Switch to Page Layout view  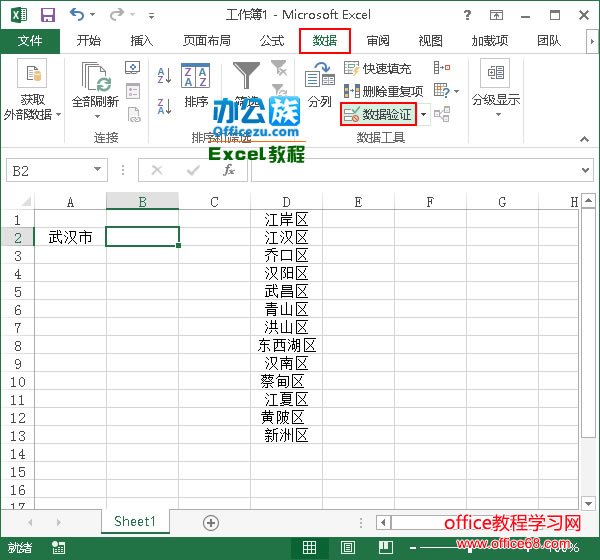[x=347, y=548]
